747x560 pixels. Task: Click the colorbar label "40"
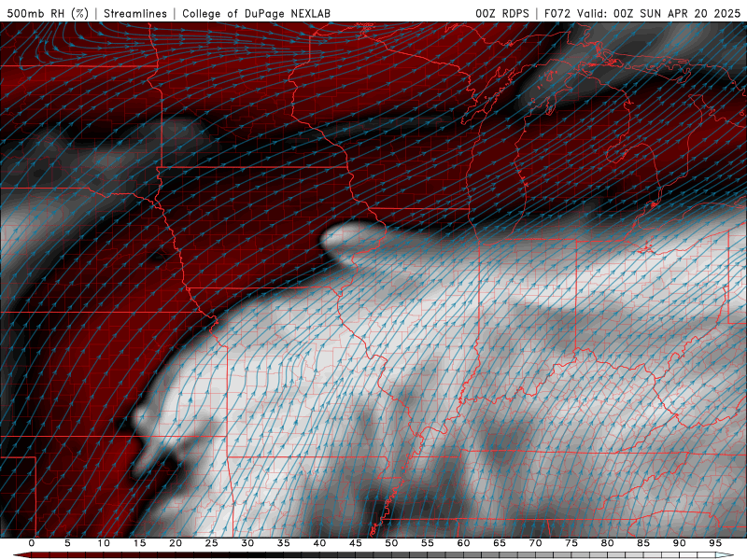319,543
